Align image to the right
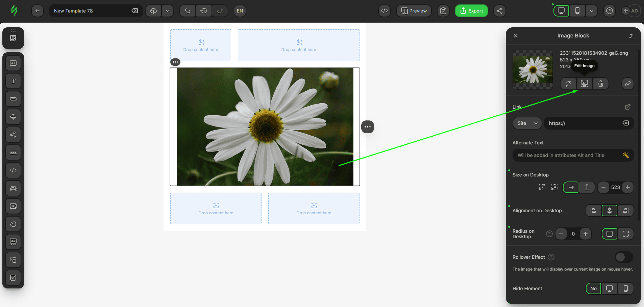644x307 pixels. tap(625, 211)
